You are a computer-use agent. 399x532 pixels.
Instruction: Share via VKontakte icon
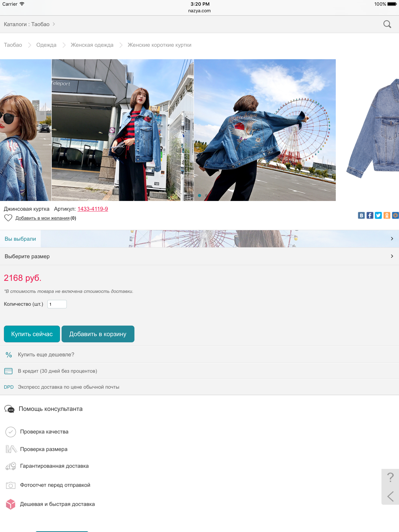click(x=361, y=215)
